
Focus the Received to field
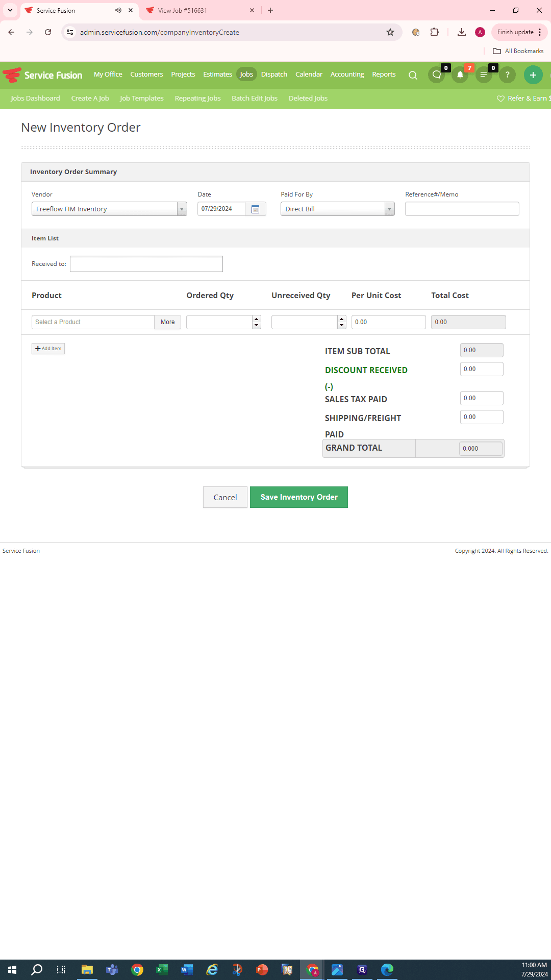[x=146, y=264]
